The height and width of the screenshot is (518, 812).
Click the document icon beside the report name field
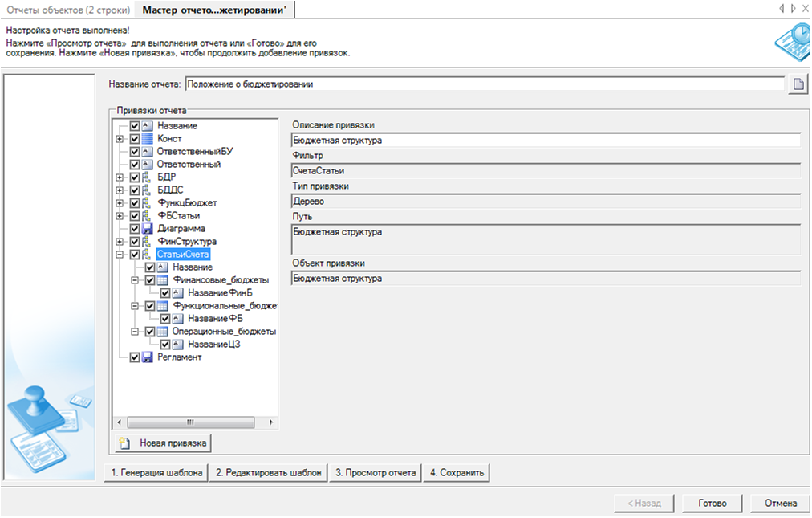tap(798, 84)
